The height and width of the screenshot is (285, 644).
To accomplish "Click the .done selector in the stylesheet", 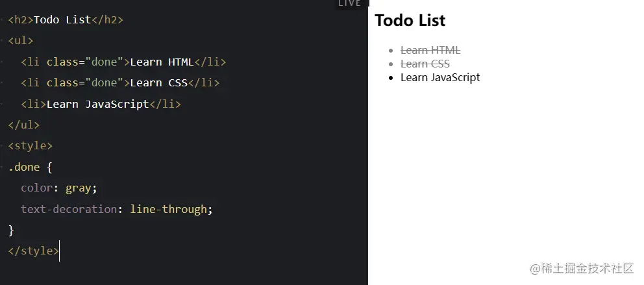I will 24,167.
